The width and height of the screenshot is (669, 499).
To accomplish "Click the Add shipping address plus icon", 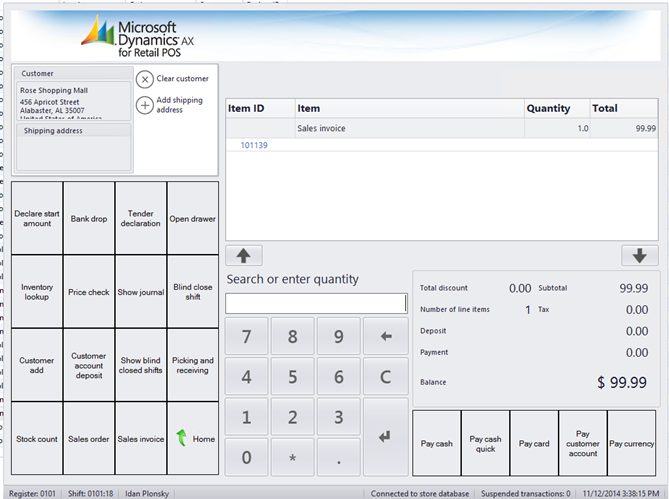I will (x=145, y=105).
